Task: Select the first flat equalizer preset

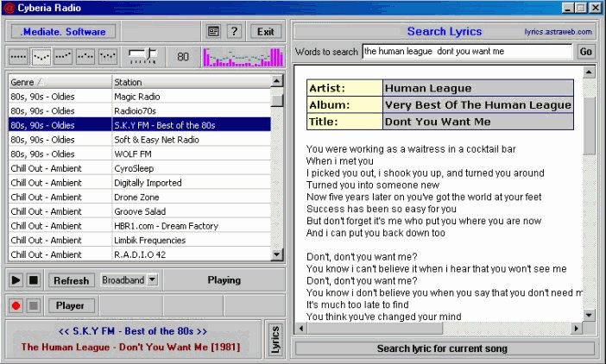Action: [x=18, y=57]
